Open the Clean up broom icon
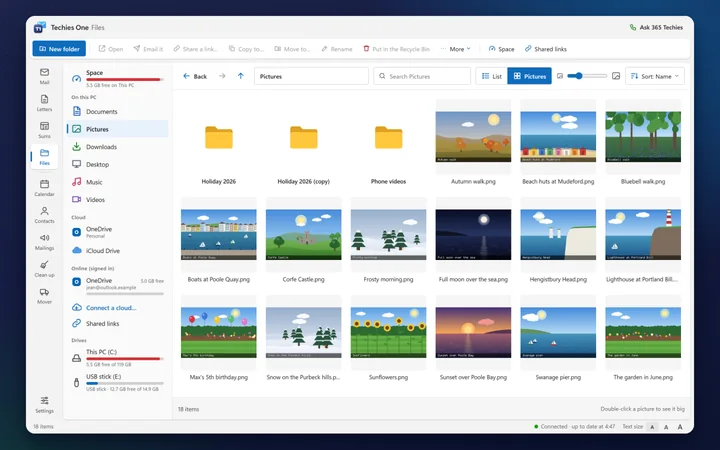Image resolution: width=720 pixels, height=450 pixels. coord(44,269)
